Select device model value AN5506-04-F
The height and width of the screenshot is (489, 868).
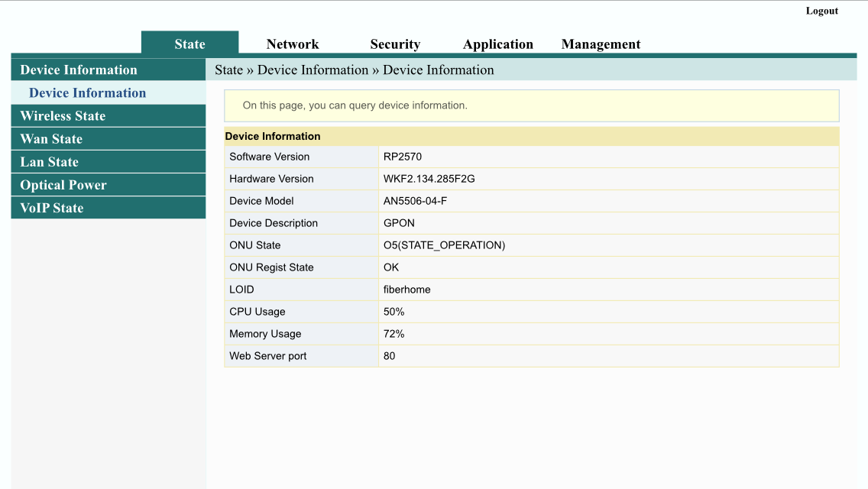pyautogui.click(x=415, y=201)
